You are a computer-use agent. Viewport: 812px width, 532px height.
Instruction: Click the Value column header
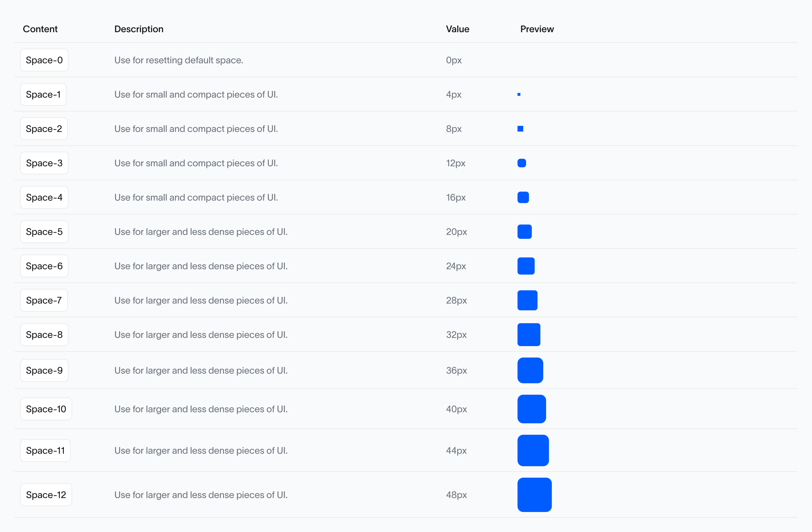[x=457, y=29]
